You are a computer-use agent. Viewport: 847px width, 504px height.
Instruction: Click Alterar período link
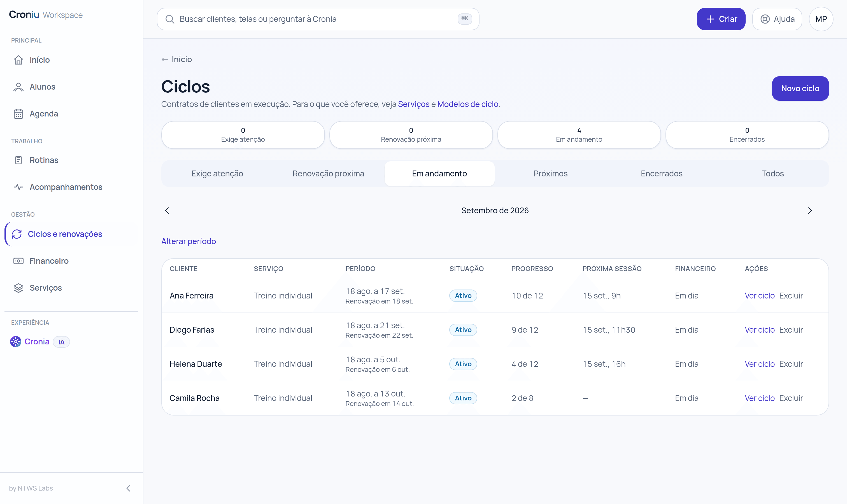(x=189, y=241)
